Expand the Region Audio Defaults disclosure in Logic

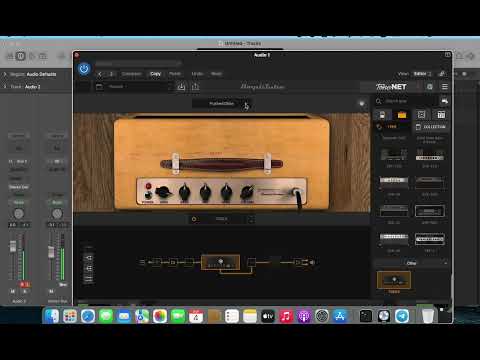[5, 74]
